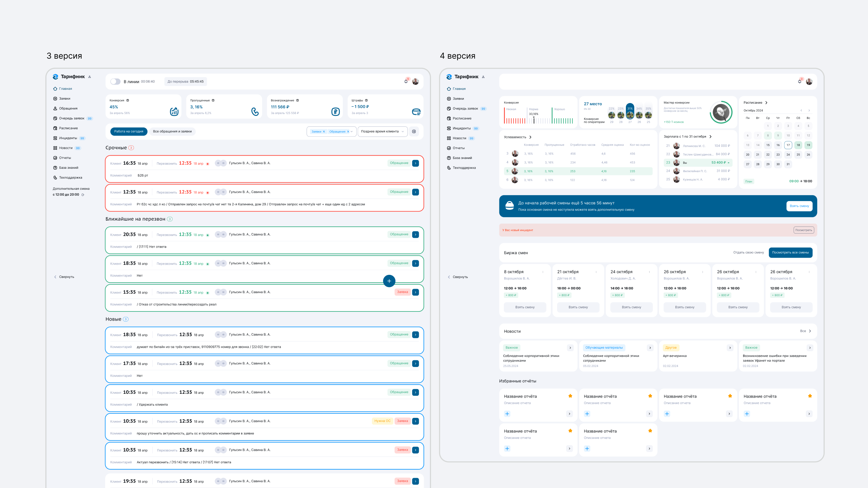Viewport: 868px width, 488px height.
Task: Expand 'Зарплата с 1 по 31 октября'
Action: [711, 137]
